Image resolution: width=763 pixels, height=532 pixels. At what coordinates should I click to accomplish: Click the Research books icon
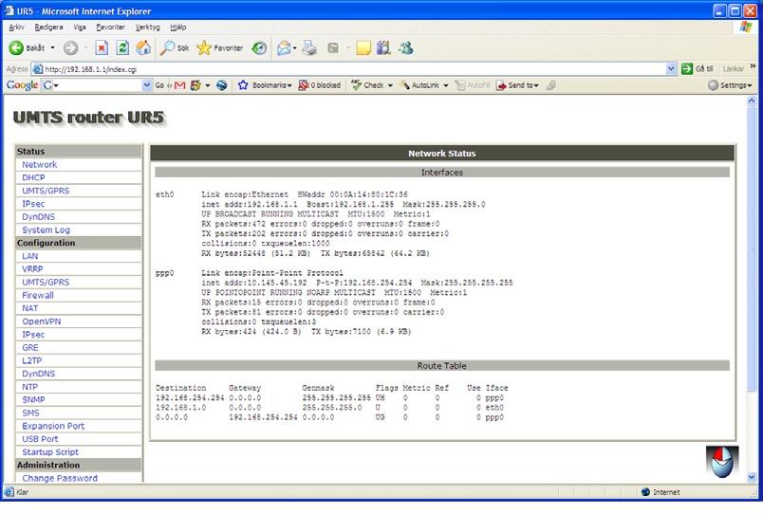tap(383, 47)
